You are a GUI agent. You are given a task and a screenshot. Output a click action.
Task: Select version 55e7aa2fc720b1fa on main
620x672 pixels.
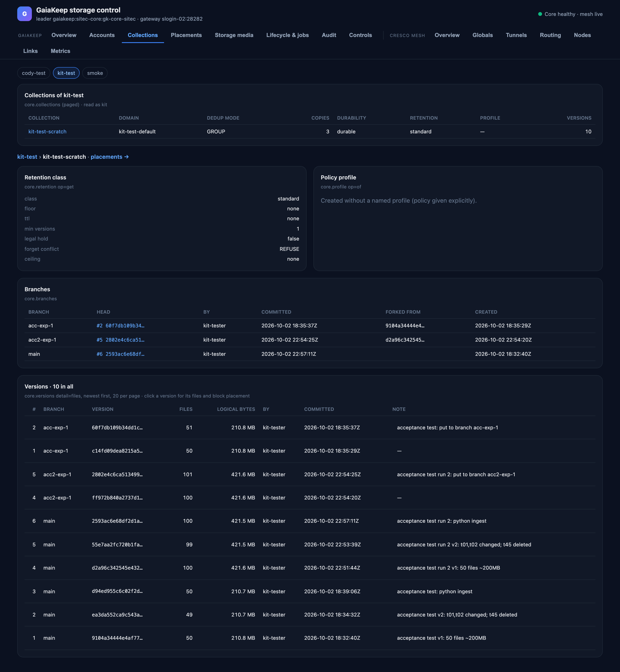click(310, 545)
